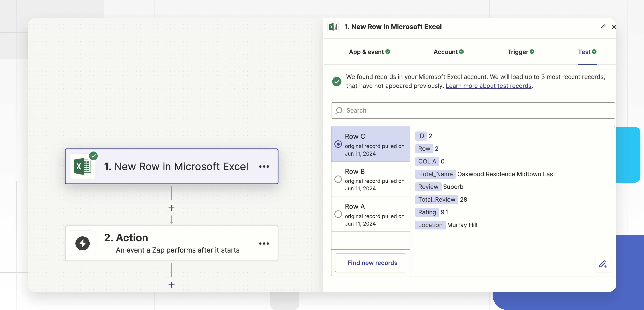
Task: Add a step below the Action step
Action: point(171,285)
